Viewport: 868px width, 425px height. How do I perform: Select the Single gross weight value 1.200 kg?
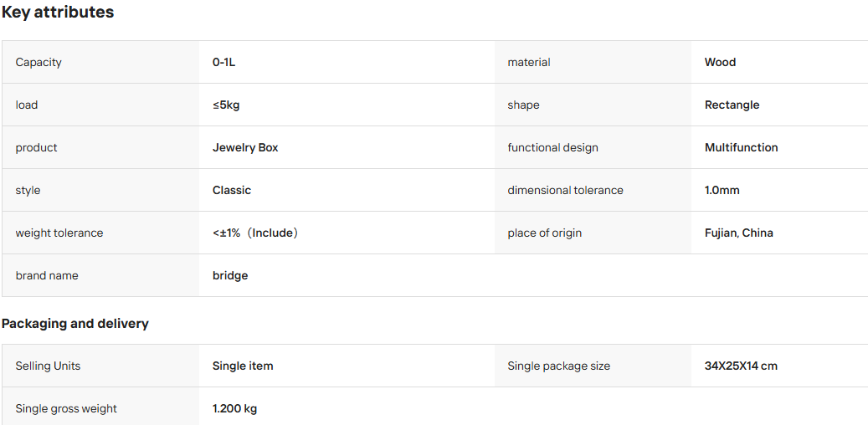click(x=234, y=408)
